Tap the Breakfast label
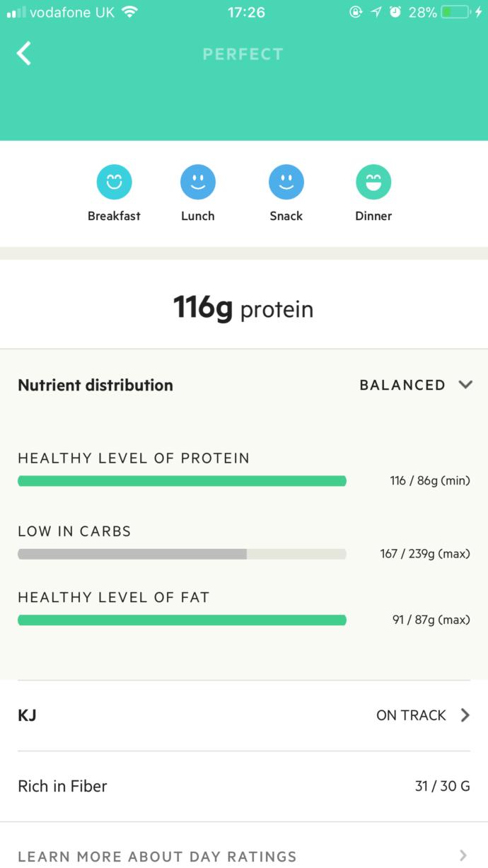This screenshot has width=488, height=868. coord(114,216)
